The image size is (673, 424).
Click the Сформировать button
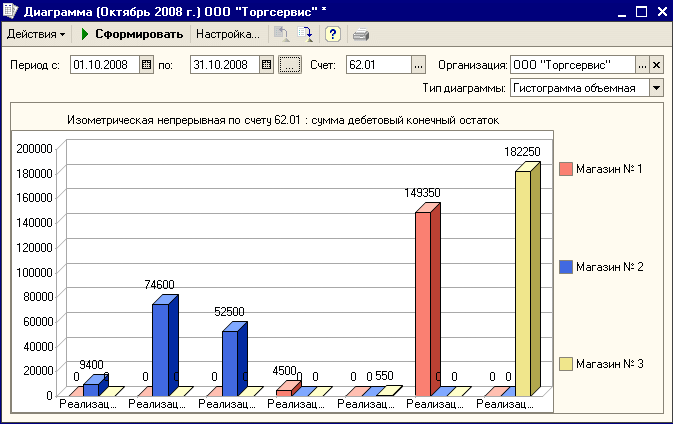point(132,34)
